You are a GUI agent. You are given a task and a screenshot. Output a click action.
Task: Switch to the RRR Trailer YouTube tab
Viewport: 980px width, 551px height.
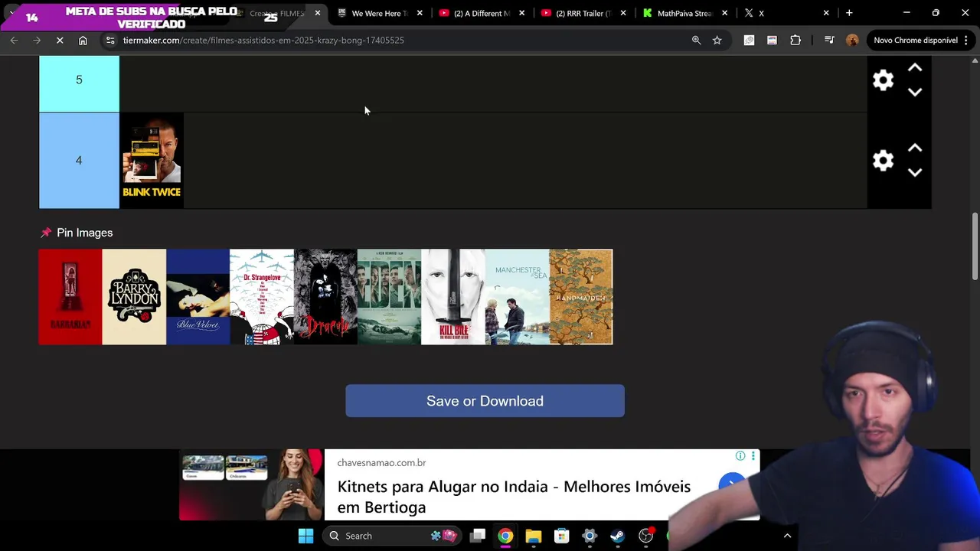click(583, 13)
